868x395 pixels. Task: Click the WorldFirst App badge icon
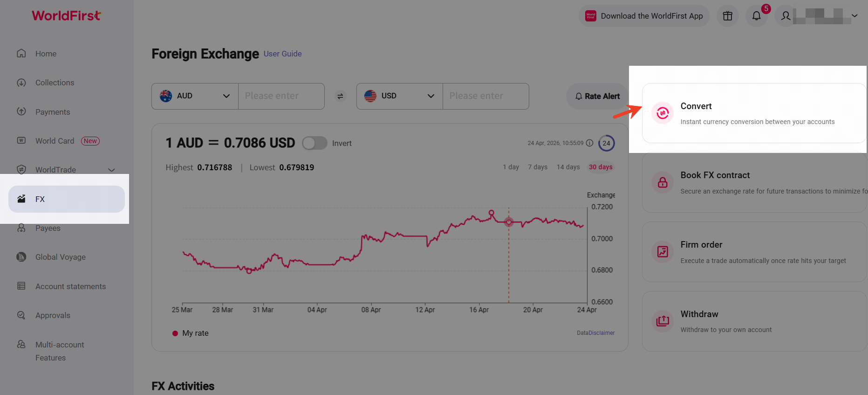[x=591, y=16]
